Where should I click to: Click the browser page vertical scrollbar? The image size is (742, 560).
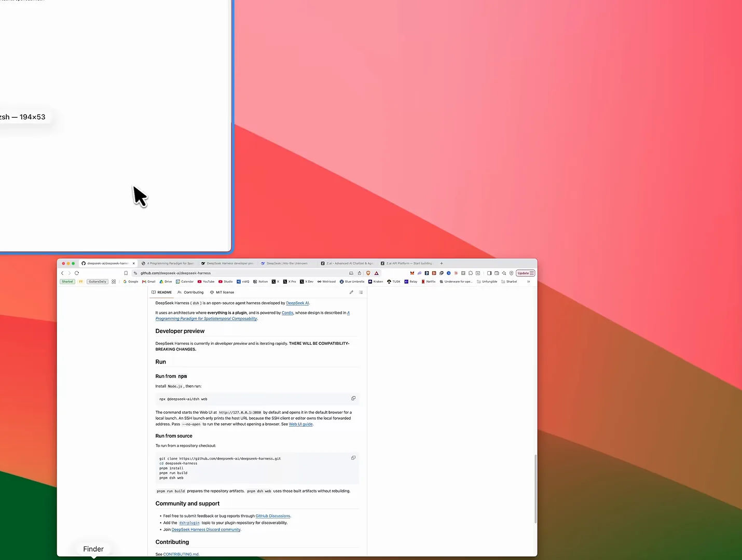click(x=535, y=489)
